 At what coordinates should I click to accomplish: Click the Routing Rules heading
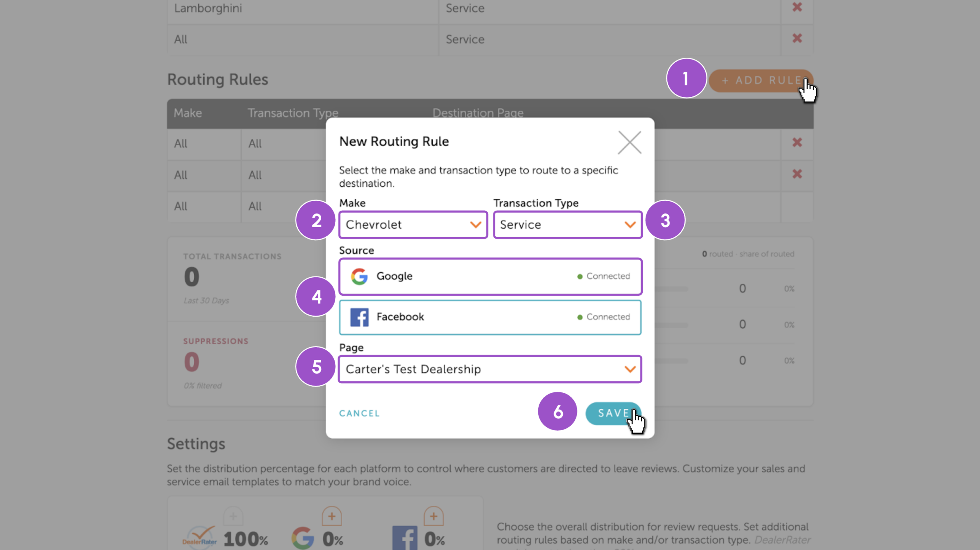coord(217,80)
